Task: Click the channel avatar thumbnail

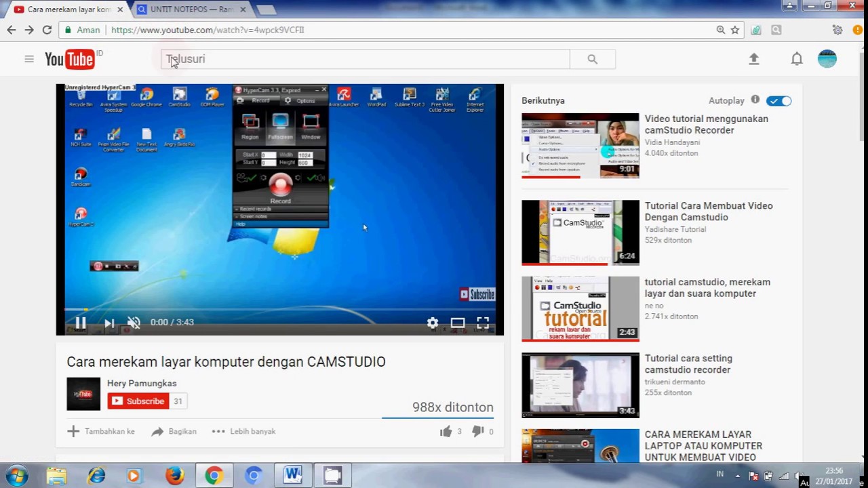Action: point(83,394)
